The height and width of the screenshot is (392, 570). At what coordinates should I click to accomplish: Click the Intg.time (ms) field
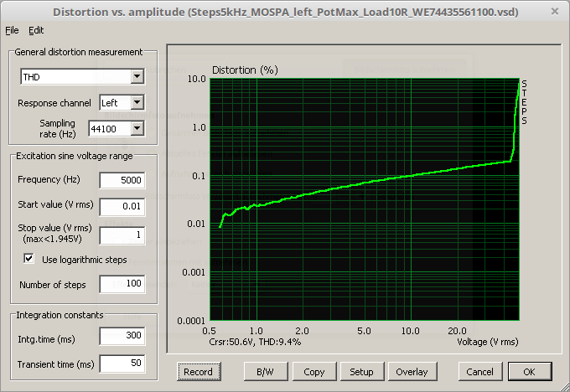pyautogui.click(x=122, y=337)
